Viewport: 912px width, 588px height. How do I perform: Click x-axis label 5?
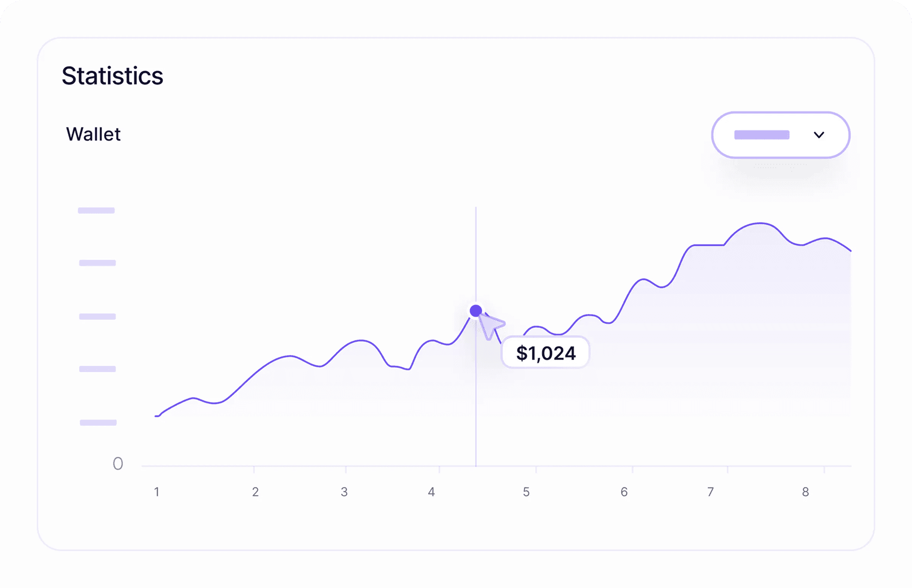[x=526, y=492]
